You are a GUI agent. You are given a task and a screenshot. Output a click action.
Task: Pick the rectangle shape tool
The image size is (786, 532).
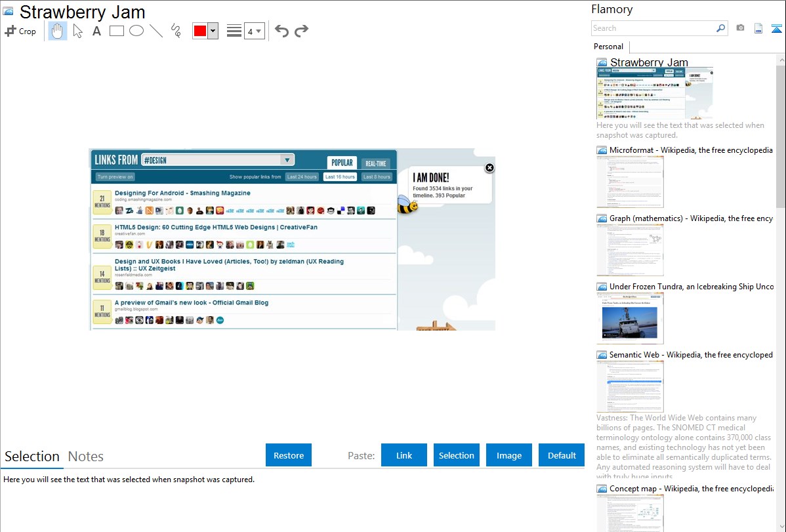(116, 31)
